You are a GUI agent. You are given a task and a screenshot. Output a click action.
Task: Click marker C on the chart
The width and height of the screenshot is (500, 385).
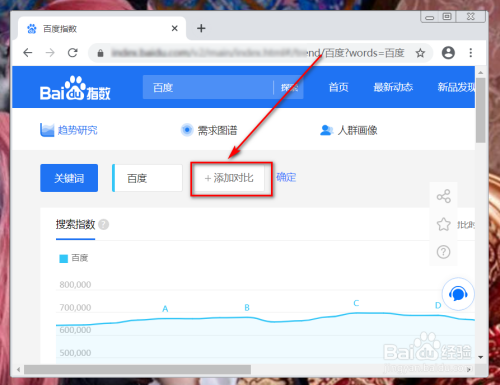pos(356,303)
